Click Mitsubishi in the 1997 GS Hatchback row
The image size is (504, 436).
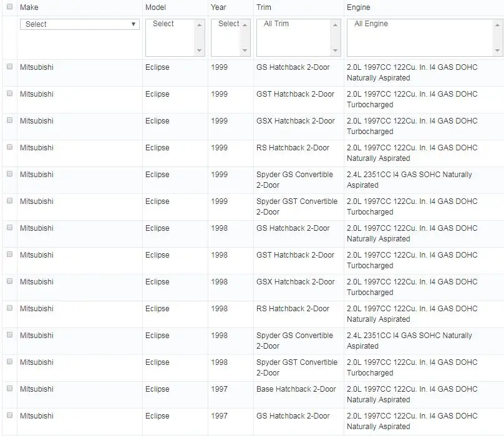(37, 416)
